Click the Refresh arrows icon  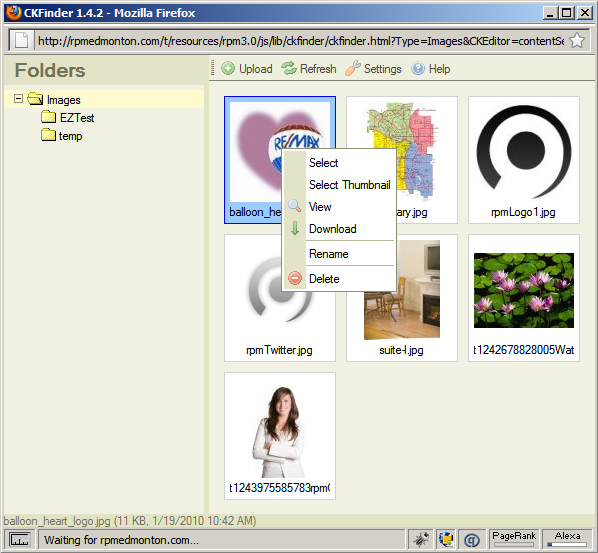(x=289, y=69)
